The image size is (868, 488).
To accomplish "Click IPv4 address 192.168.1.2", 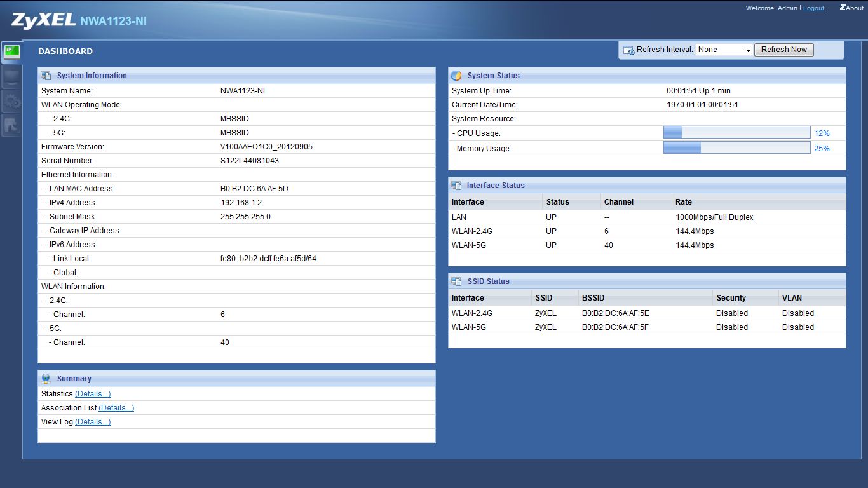I will (x=241, y=203).
